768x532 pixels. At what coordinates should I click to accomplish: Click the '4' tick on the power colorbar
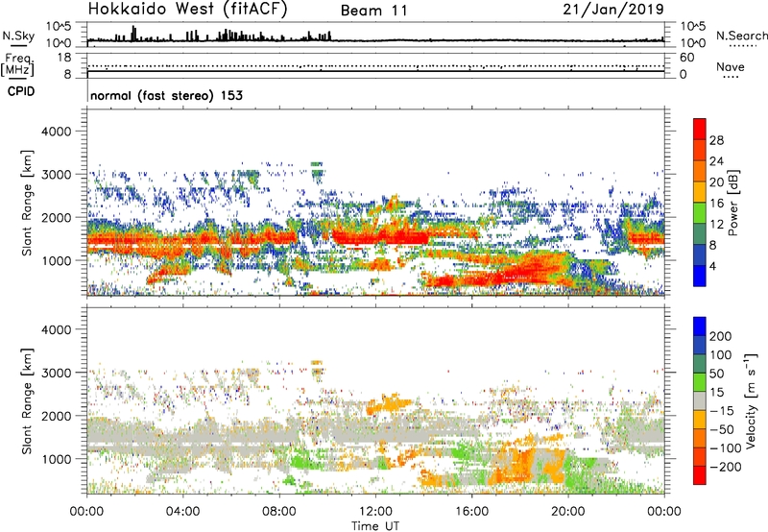click(713, 266)
